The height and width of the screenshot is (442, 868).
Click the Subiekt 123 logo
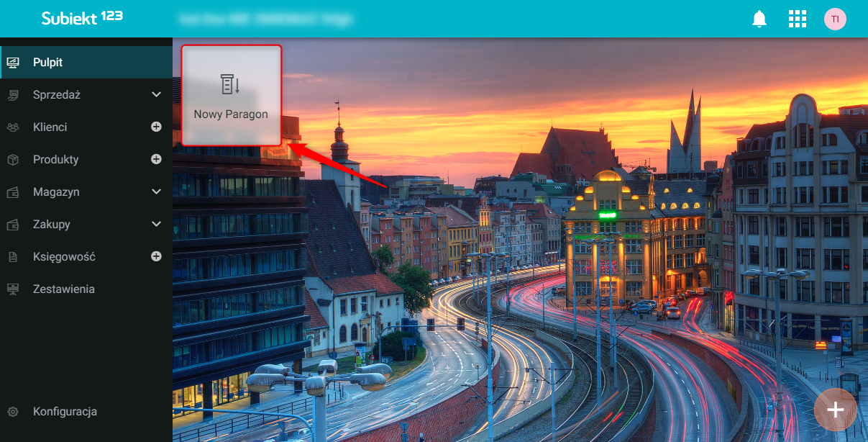(82, 18)
